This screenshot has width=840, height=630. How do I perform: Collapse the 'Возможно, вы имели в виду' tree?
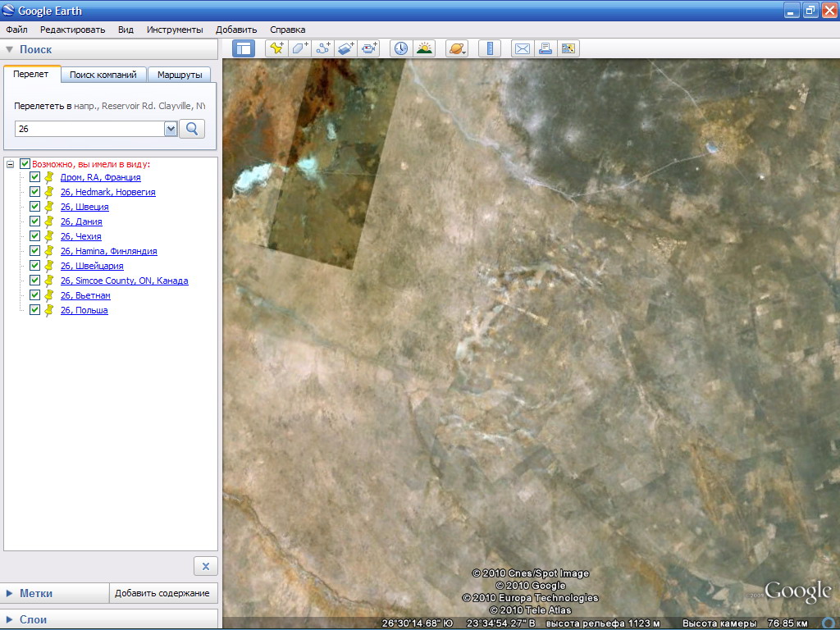[10, 164]
